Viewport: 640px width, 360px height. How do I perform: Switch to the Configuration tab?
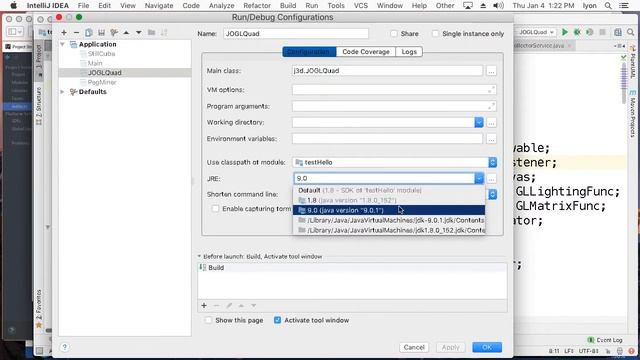point(309,52)
